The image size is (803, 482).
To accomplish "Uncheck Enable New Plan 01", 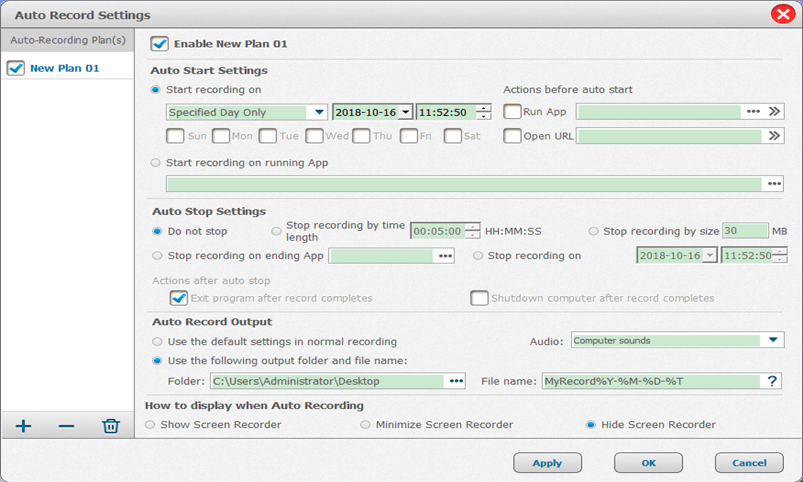I will pyautogui.click(x=159, y=44).
